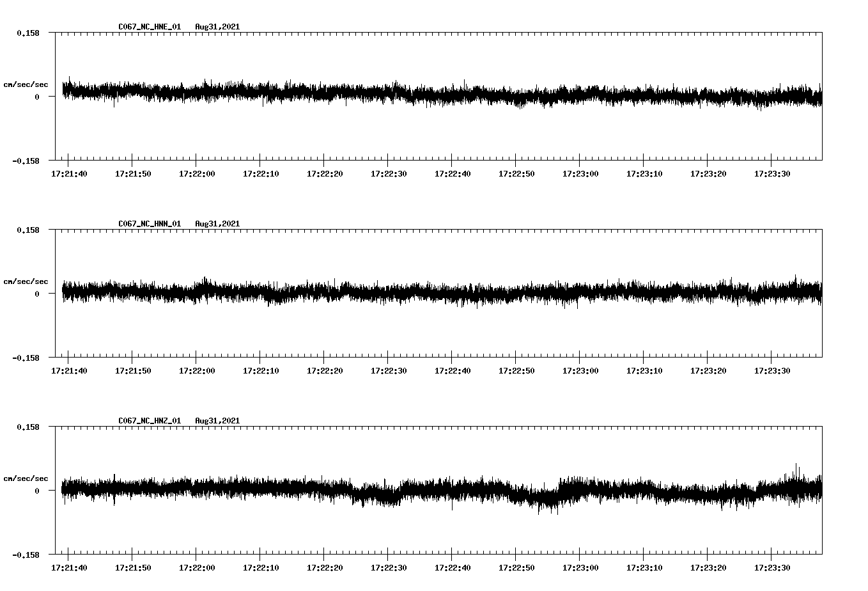Select 17:21:50 on the HNN time axis
Screen dimensions: 868x591
pos(133,370)
